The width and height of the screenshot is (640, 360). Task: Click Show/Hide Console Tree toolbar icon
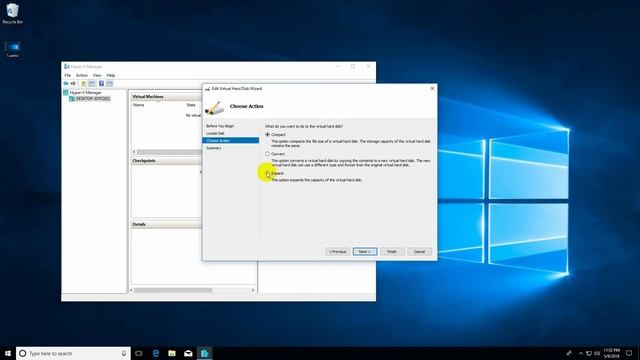pos(92,83)
